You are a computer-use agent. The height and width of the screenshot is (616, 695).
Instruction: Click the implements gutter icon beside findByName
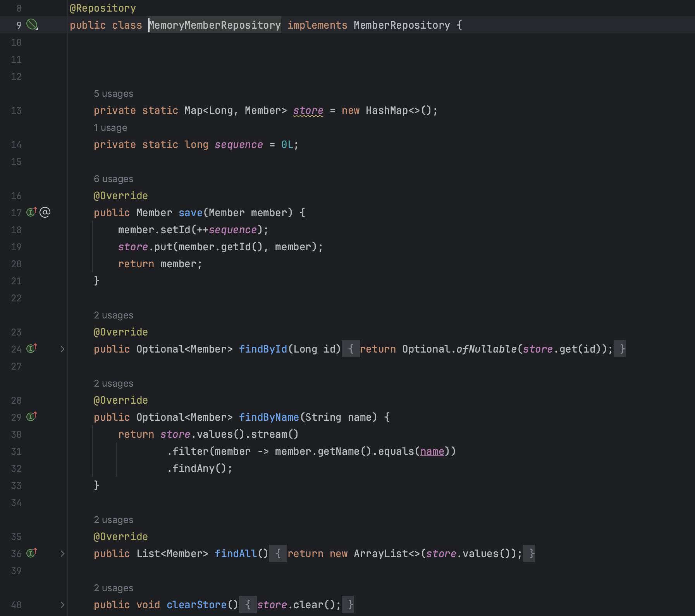[31, 416]
